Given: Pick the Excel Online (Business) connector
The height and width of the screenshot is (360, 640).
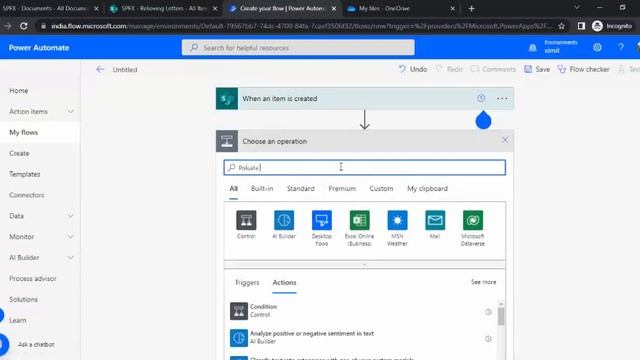Looking at the screenshot, I should click(x=360, y=220).
